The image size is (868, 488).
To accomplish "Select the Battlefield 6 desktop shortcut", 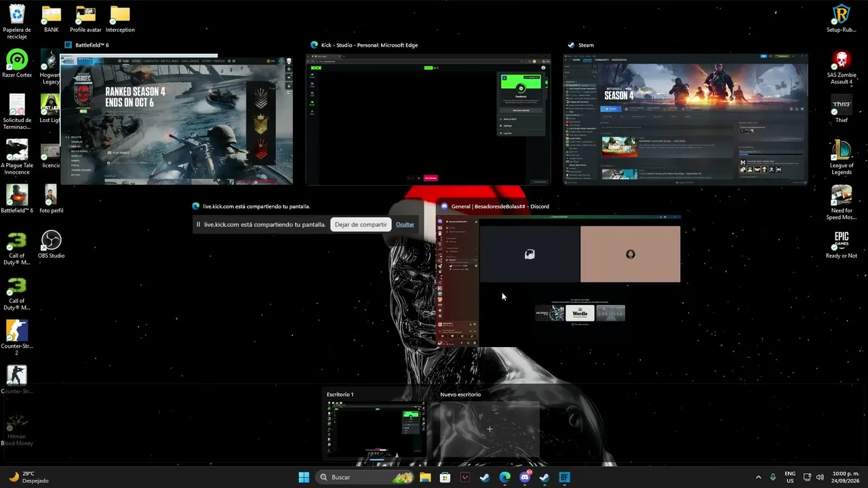I will click(17, 199).
